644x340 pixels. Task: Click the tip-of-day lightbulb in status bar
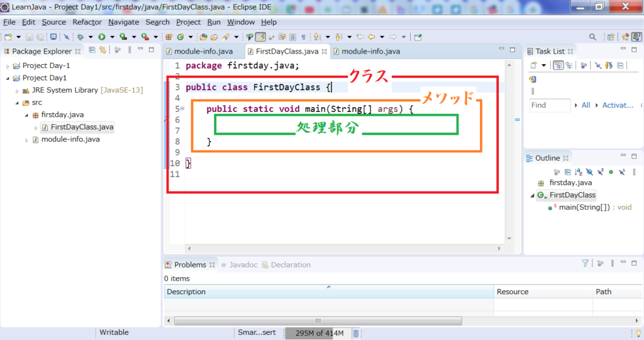(639, 333)
